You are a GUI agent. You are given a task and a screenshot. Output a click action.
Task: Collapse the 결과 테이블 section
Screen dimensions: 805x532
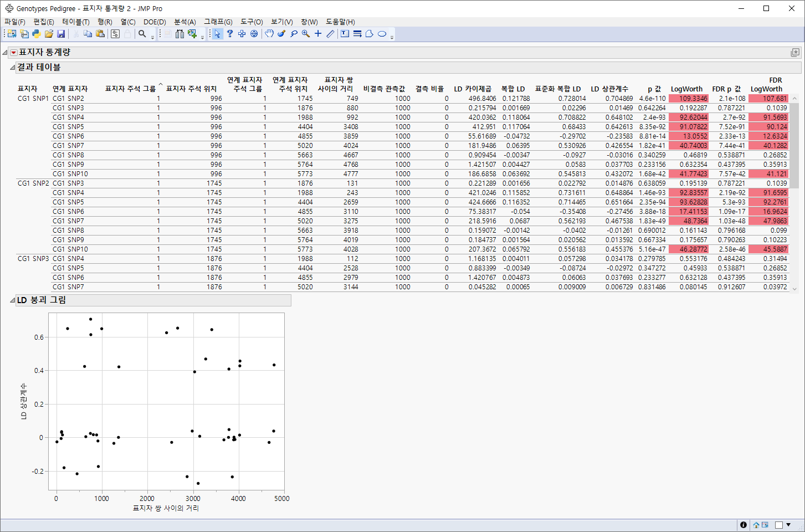tap(12, 67)
